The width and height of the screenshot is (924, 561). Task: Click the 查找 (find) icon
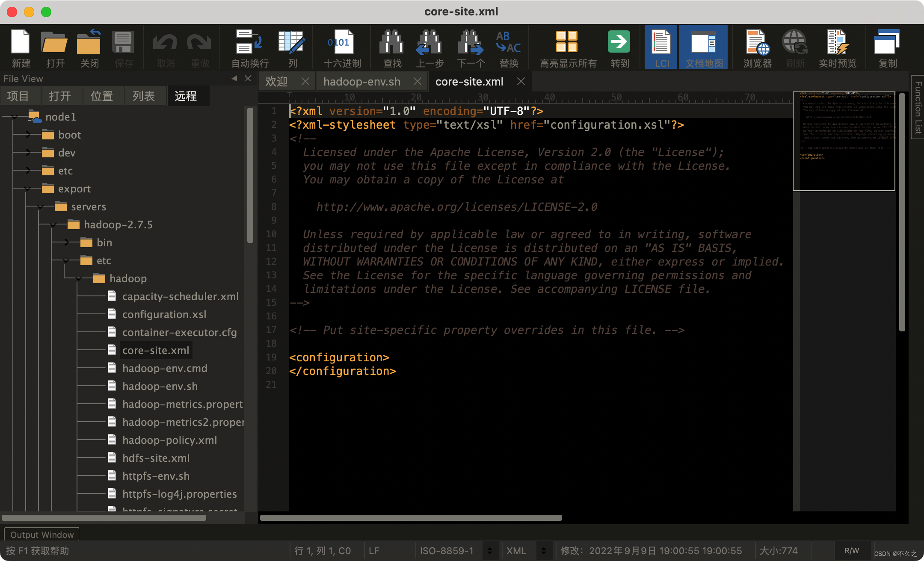click(x=389, y=46)
